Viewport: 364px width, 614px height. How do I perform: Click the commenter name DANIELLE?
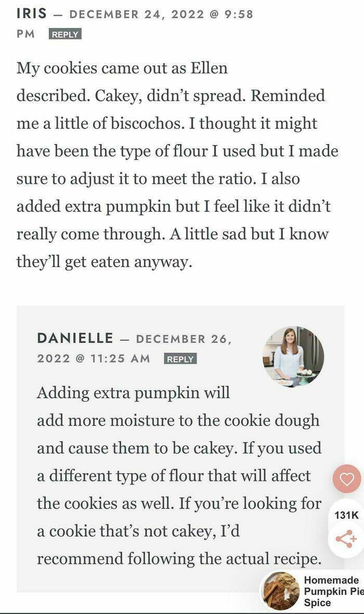coord(75,338)
